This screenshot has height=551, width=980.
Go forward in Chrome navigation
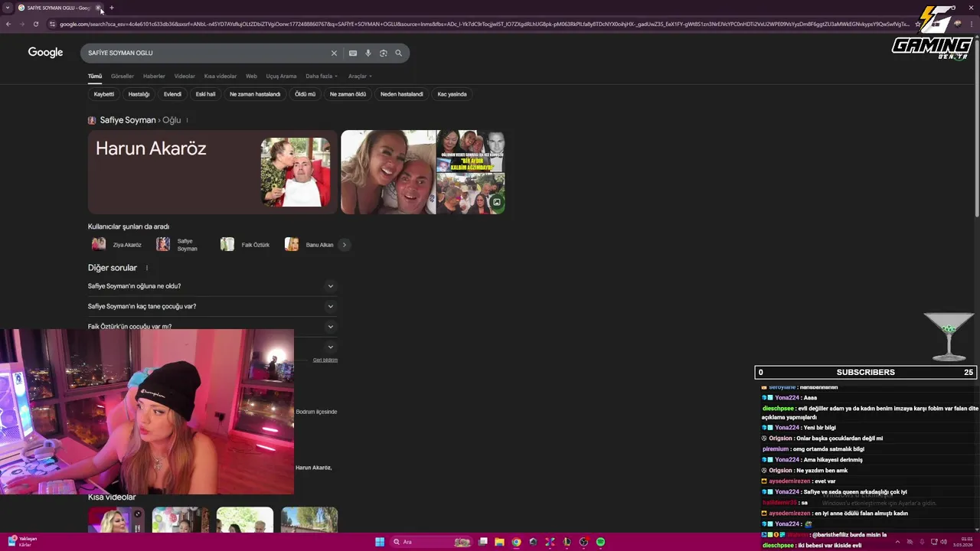(21, 24)
